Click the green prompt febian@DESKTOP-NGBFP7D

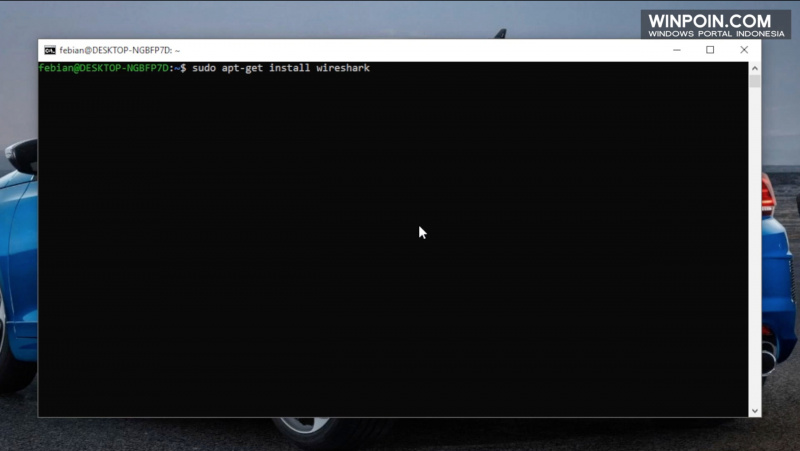[x=104, y=68]
